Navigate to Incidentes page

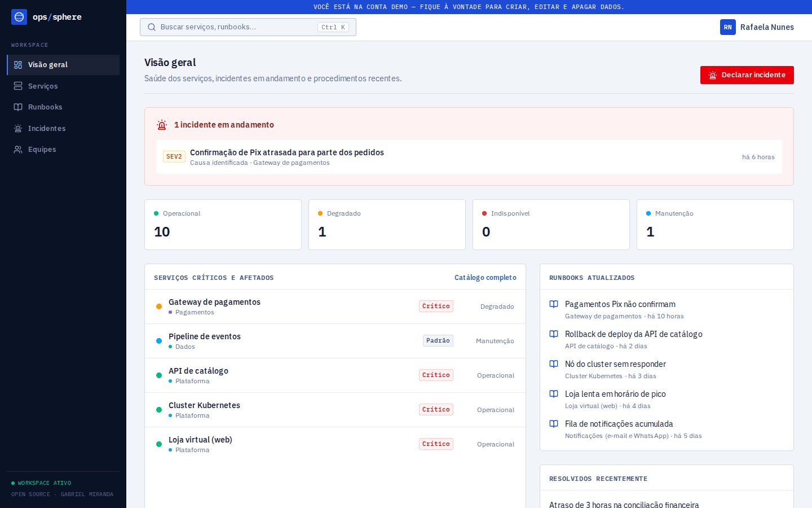point(63,128)
